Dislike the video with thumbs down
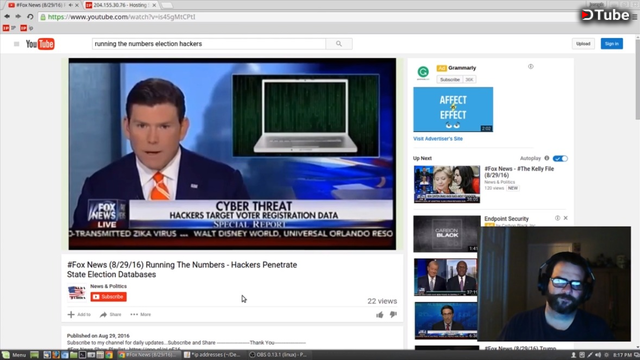640x360 pixels. click(393, 315)
